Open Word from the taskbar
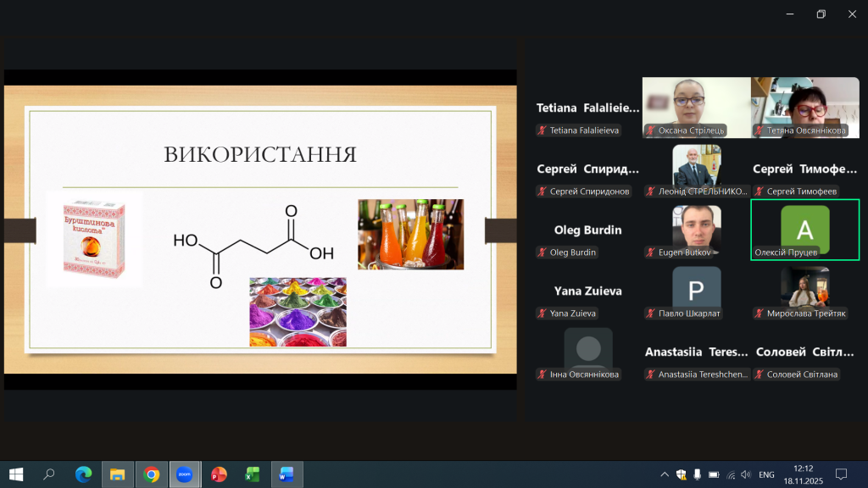Viewport: 868px width, 488px height. coord(286,474)
